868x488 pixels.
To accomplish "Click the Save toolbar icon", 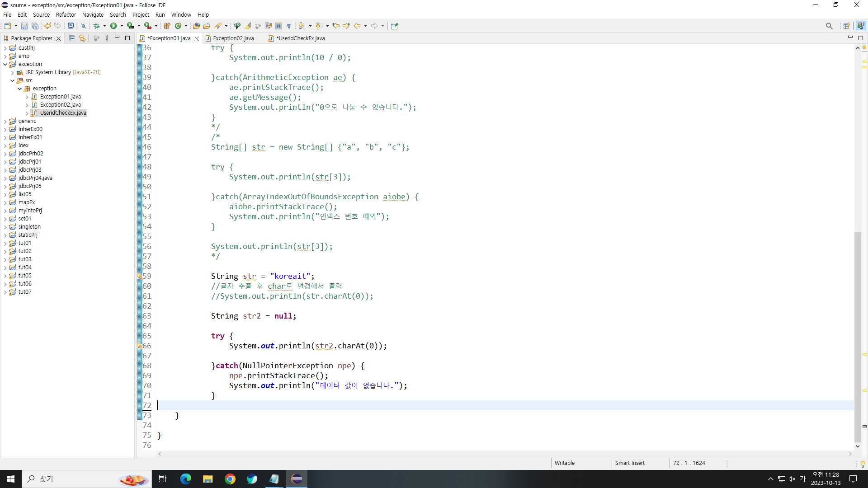I will point(24,26).
